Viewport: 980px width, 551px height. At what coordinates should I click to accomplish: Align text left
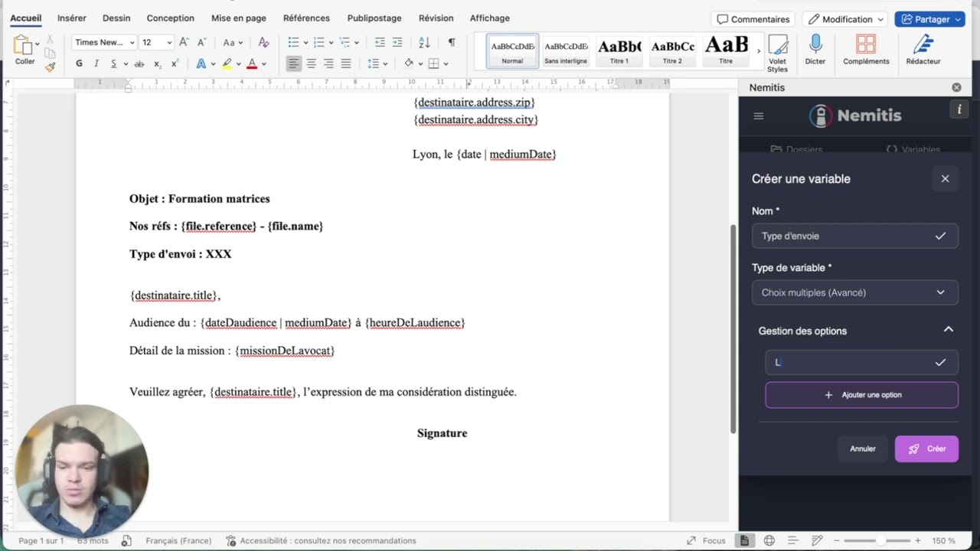pyautogui.click(x=294, y=64)
